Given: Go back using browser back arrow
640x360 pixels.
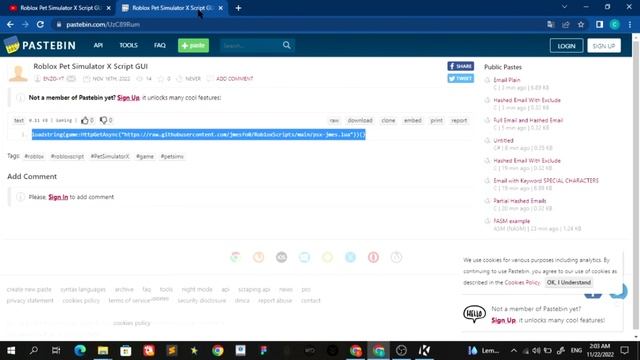Looking at the screenshot, I should 10,24.
